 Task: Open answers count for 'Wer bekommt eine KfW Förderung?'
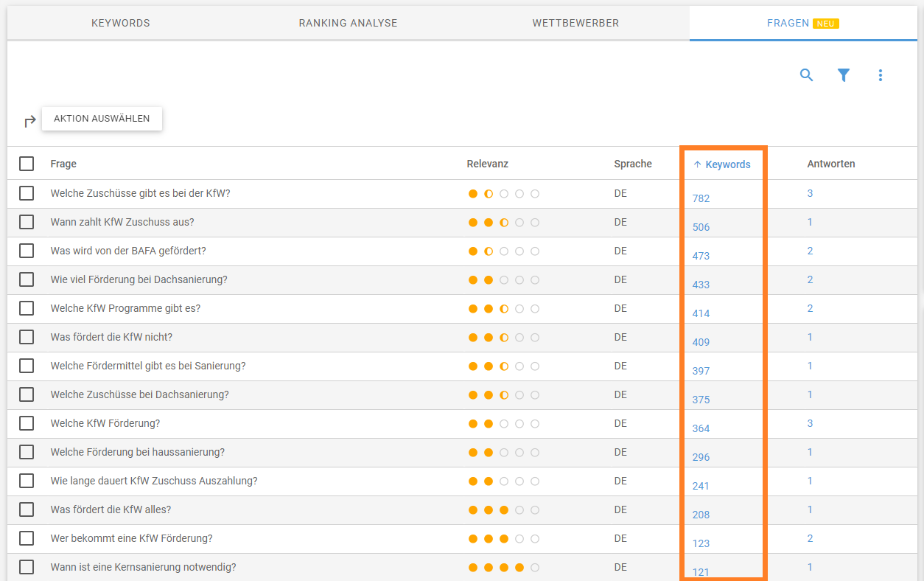810,538
